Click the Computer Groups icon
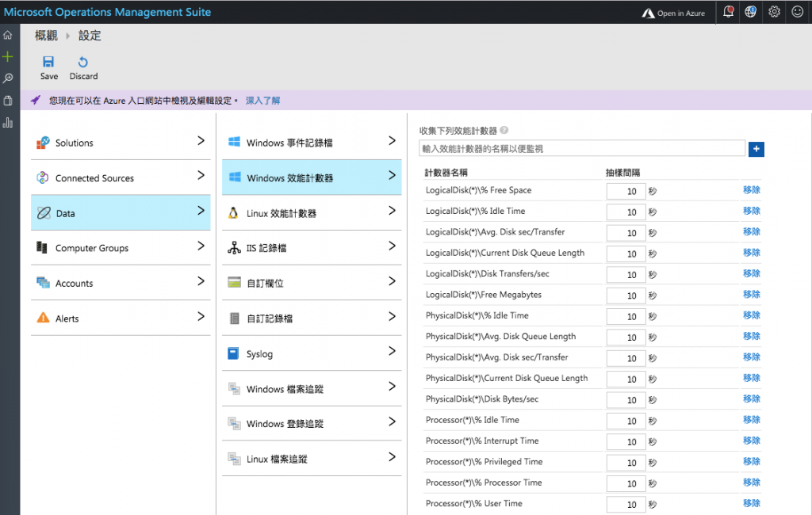Image resolution: width=812 pixels, height=515 pixels. (43, 247)
